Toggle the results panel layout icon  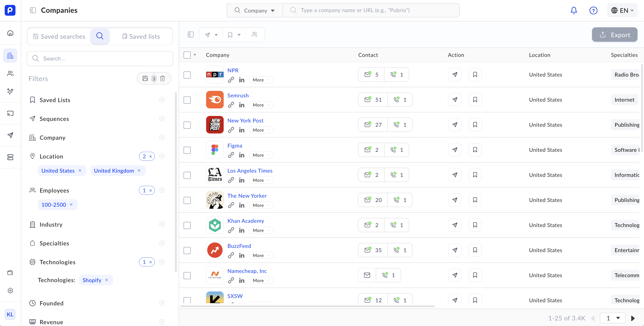pyautogui.click(x=190, y=35)
